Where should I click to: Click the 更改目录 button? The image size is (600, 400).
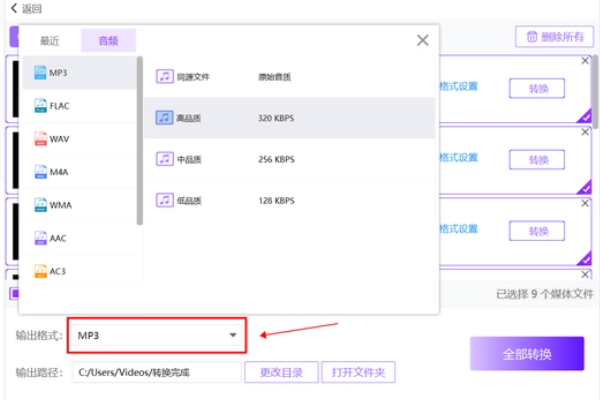click(x=281, y=373)
